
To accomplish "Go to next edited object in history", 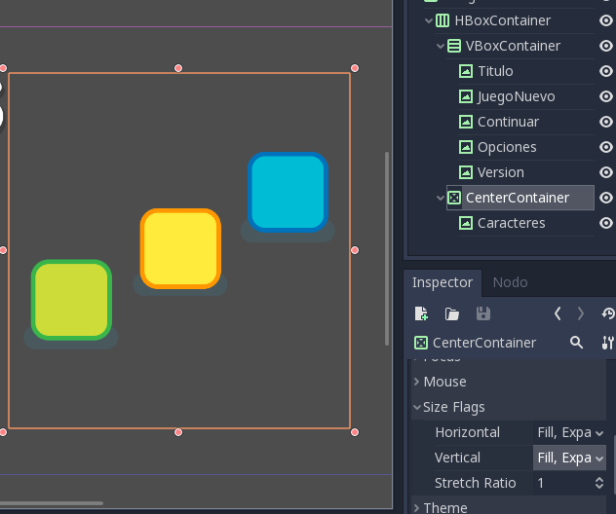I will (x=581, y=314).
